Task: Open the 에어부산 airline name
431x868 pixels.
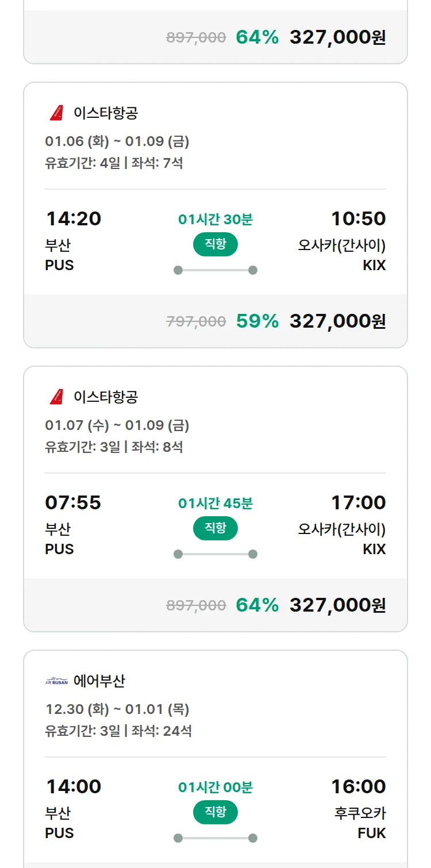Action: (x=99, y=681)
